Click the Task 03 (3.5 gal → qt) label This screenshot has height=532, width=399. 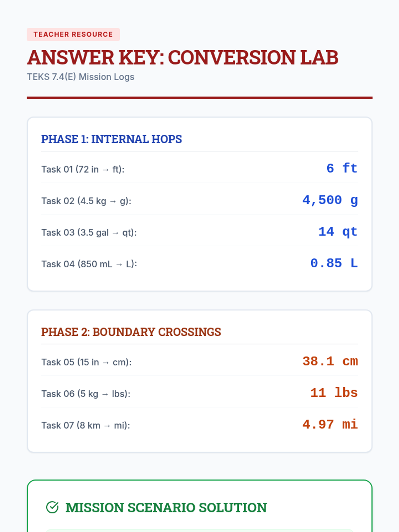point(89,232)
